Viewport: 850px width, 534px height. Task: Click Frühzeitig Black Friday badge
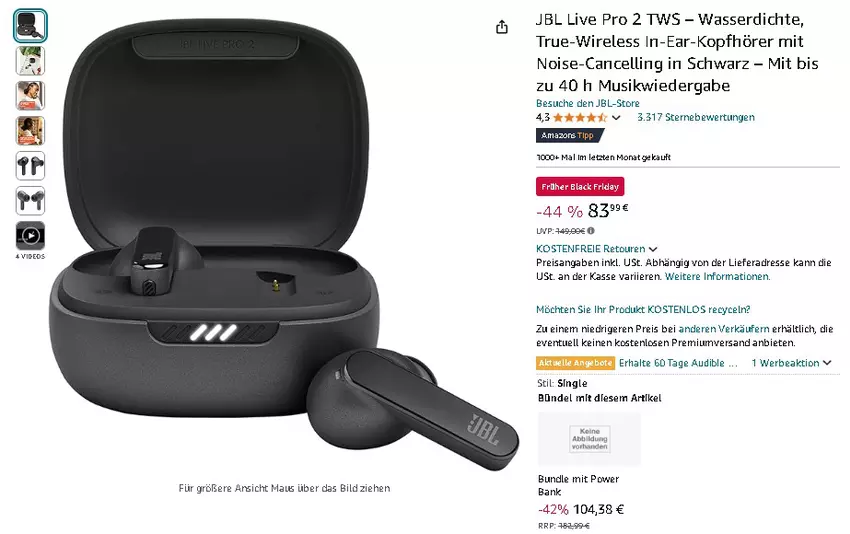[x=580, y=186]
